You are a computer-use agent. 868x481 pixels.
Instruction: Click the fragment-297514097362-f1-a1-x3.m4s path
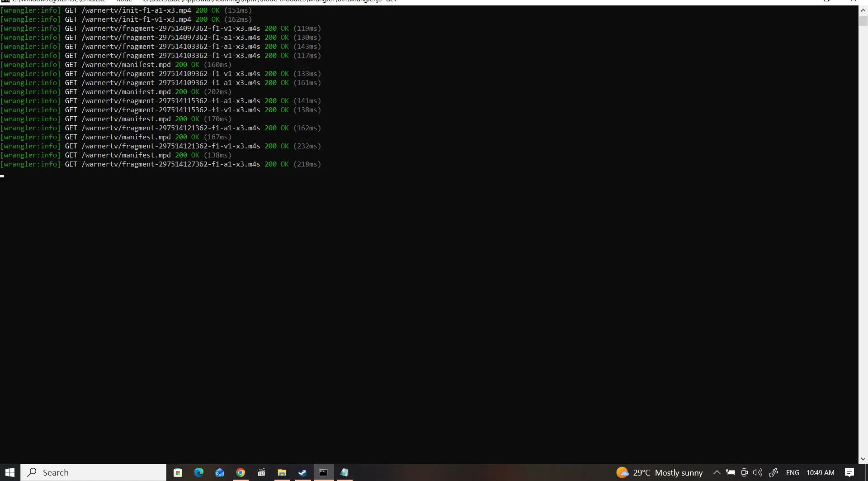tap(171, 37)
